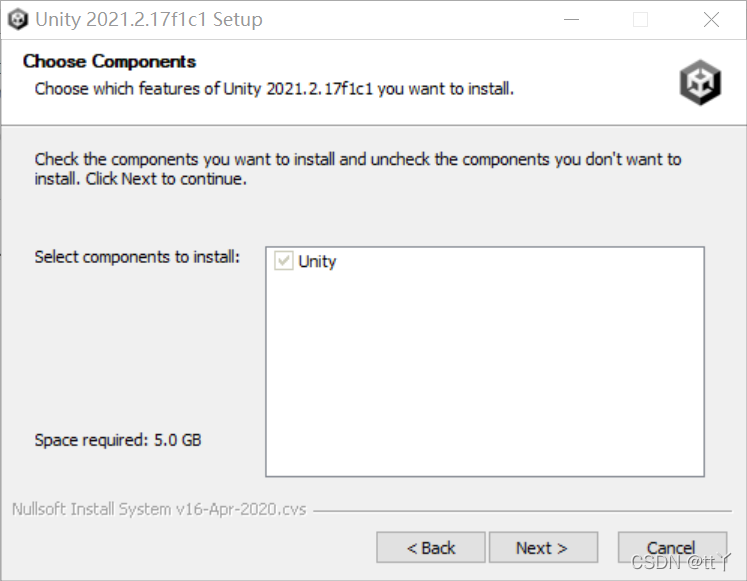Click the Unity icon in the title bar

18,20
